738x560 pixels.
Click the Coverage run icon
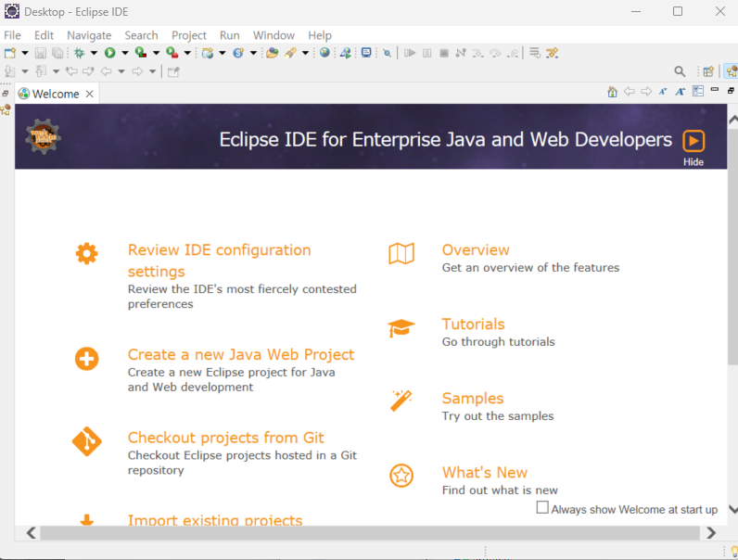[x=141, y=53]
